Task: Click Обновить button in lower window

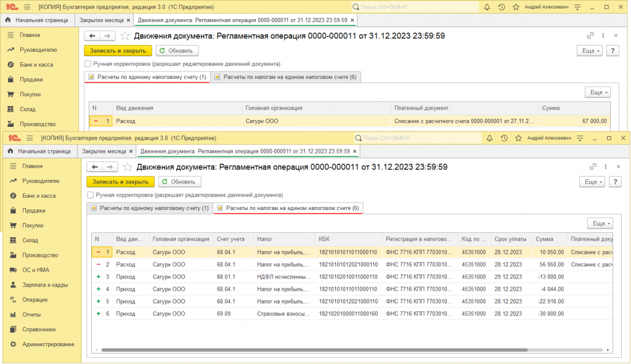Action: [179, 182]
